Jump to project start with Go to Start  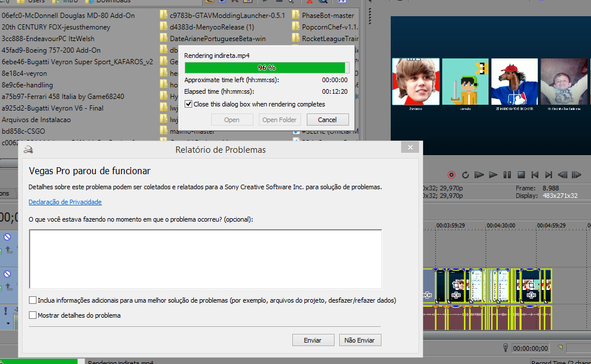coord(535,175)
